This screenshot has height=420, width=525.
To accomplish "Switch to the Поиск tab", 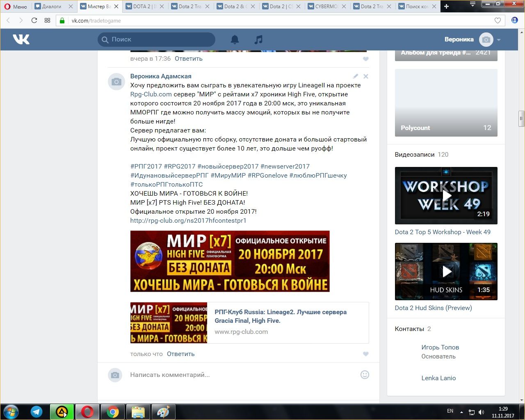I will [418, 6].
